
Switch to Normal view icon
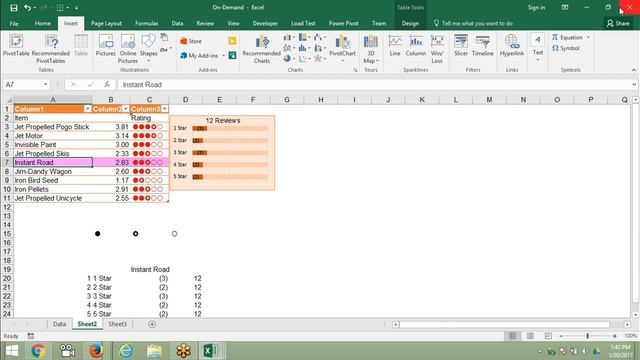coord(512,336)
